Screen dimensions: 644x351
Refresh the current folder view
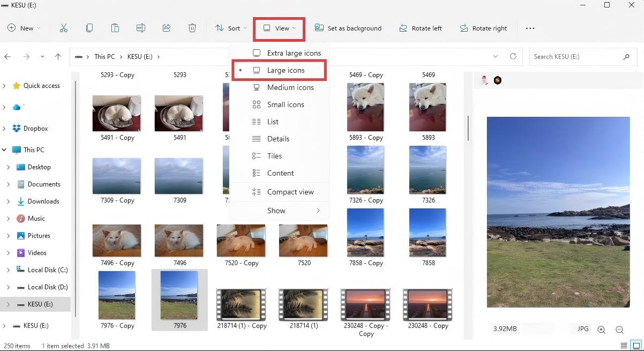pyautogui.click(x=513, y=56)
